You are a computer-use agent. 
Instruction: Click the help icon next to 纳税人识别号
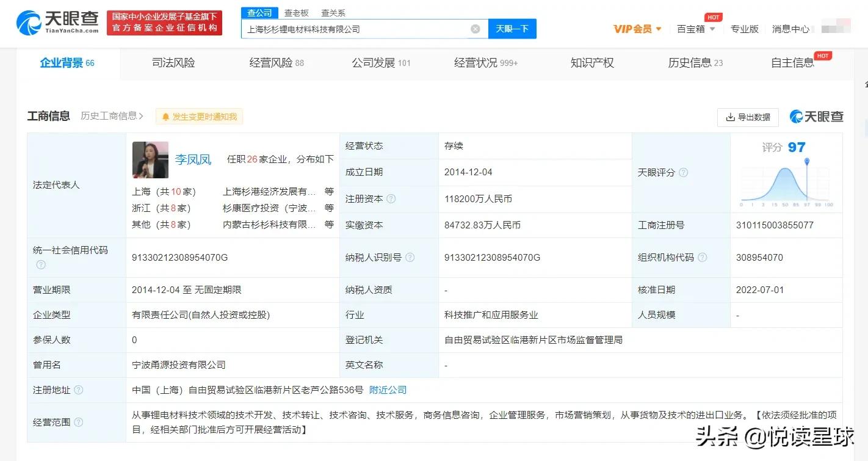coord(410,258)
